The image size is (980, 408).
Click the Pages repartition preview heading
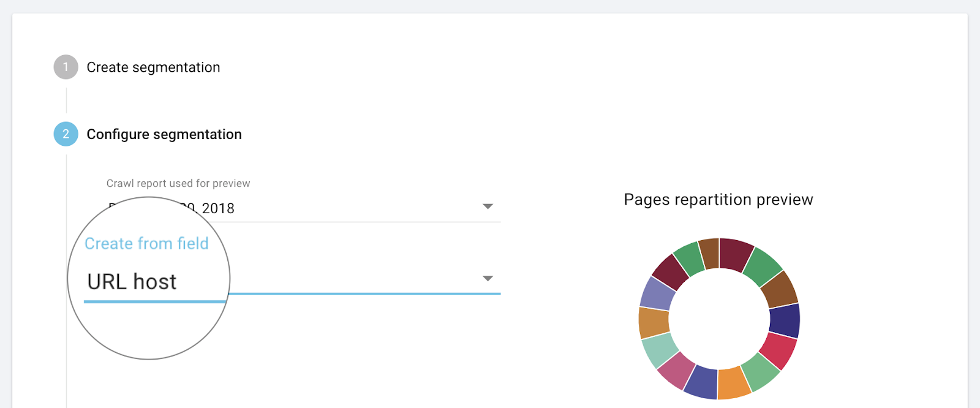click(718, 200)
